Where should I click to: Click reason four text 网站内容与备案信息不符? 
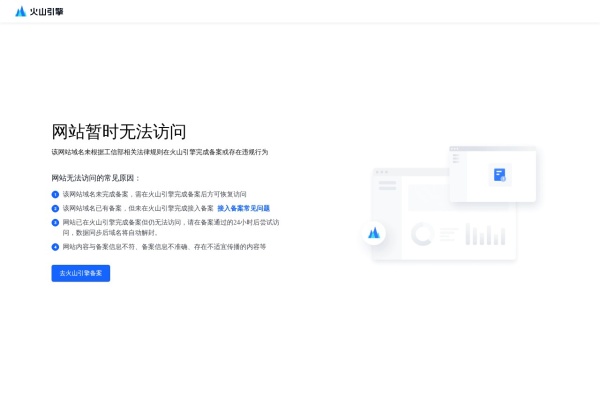click(x=164, y=247)
